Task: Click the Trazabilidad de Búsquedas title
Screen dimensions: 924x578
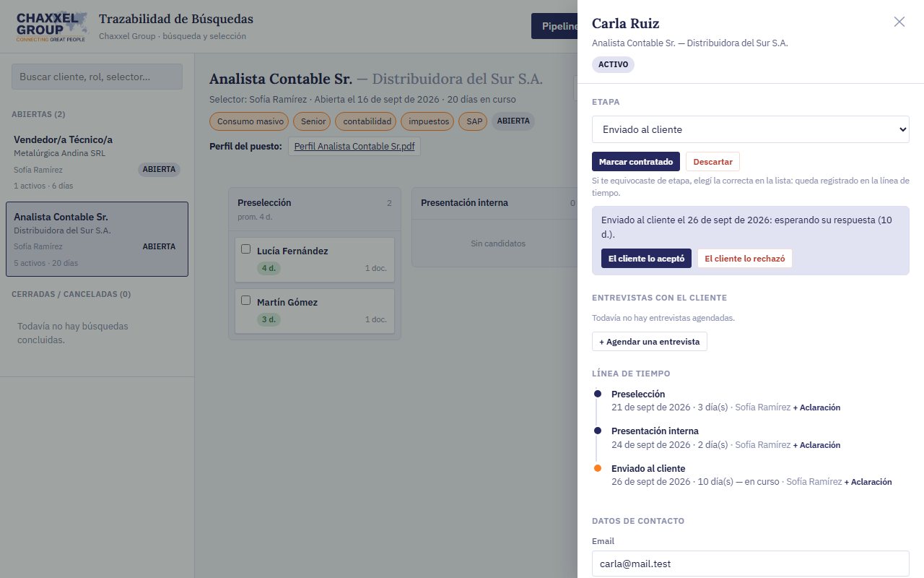Action: point(176,19)
